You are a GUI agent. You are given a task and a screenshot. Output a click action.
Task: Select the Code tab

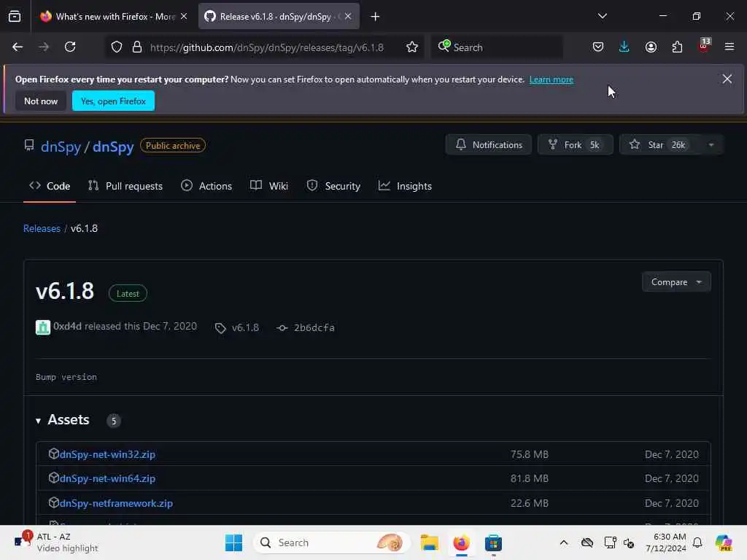coord(50,186)
